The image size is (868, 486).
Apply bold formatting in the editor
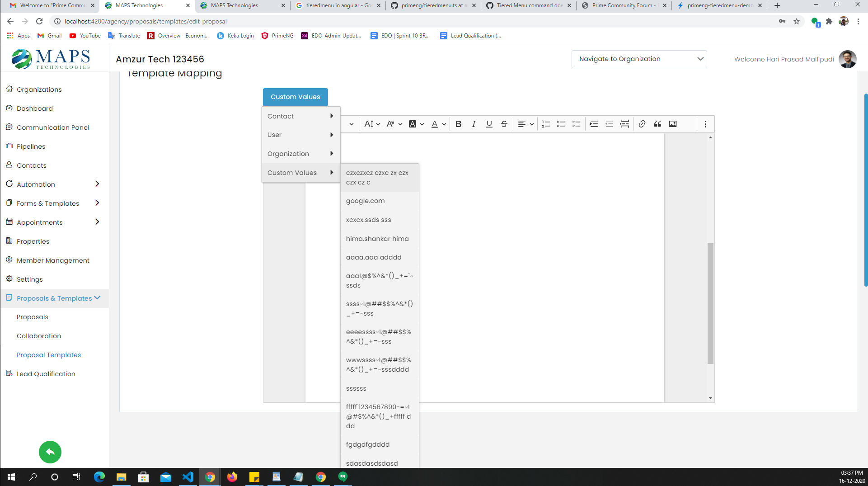(x=458, y=124)
